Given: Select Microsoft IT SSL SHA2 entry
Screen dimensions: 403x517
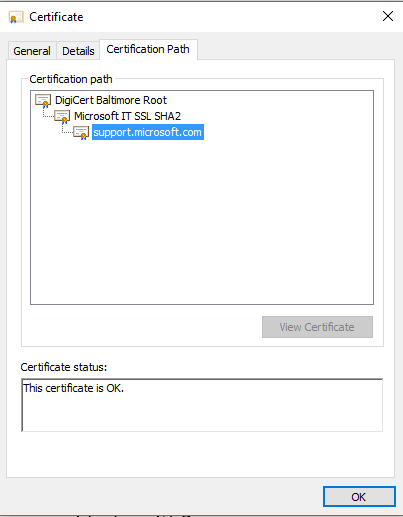Looking at the screenshot, I should tap(127, 116).
